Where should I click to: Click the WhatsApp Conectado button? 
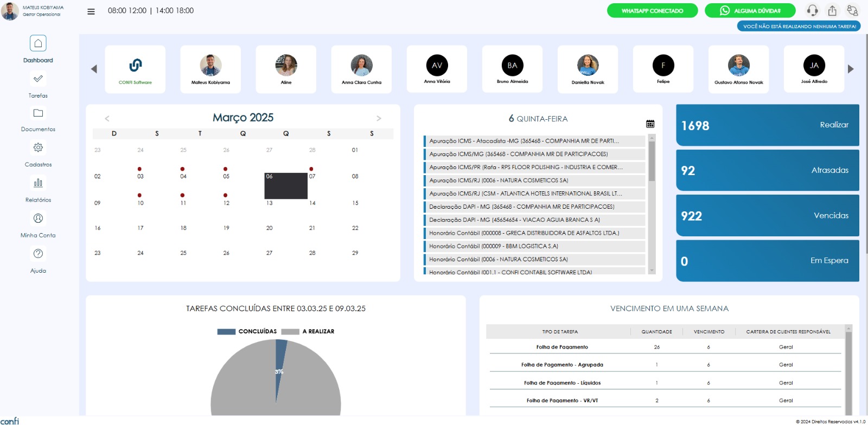[x=652, y=11]
